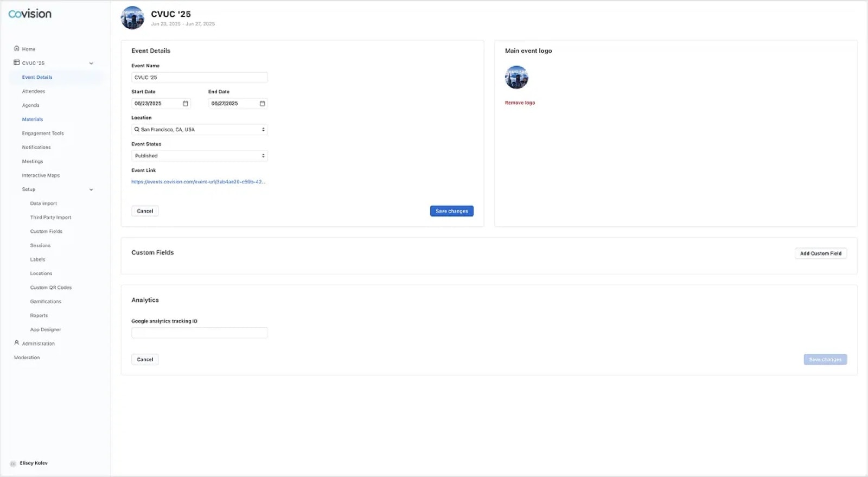Open the Location dropdown
Image resolution: width=868 pixels, height=477 pixels.
200,130
